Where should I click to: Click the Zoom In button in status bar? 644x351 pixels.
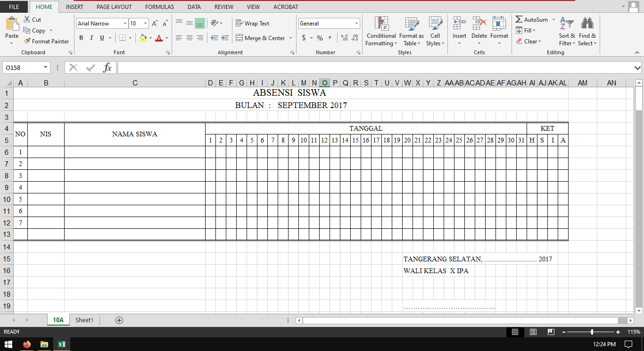[x=618, y=332]
